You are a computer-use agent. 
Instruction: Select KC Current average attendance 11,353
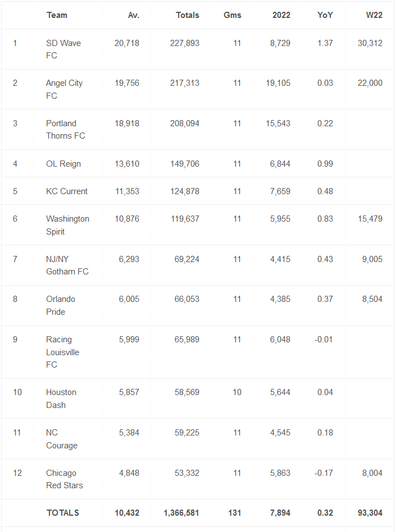(x=127, y=191)
